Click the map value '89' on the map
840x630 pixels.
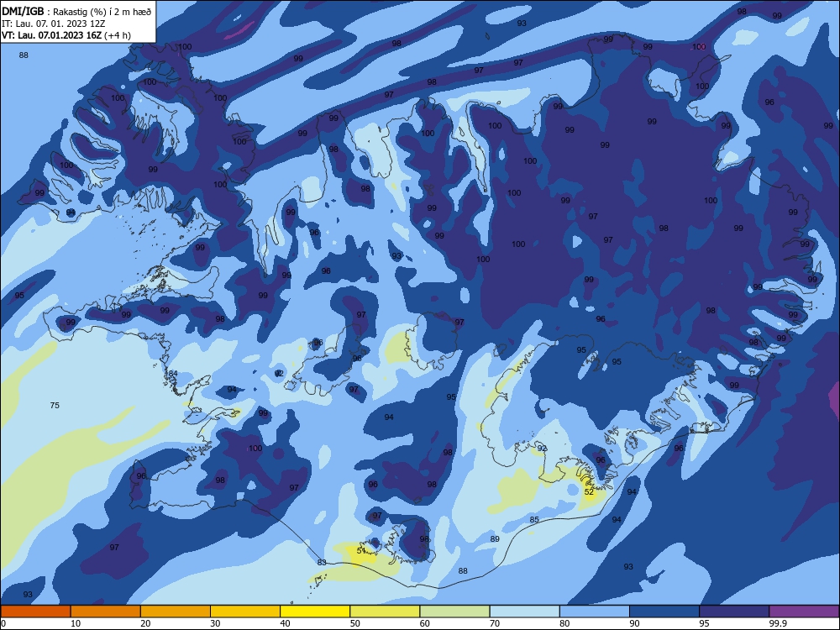(x=495, y=539)
